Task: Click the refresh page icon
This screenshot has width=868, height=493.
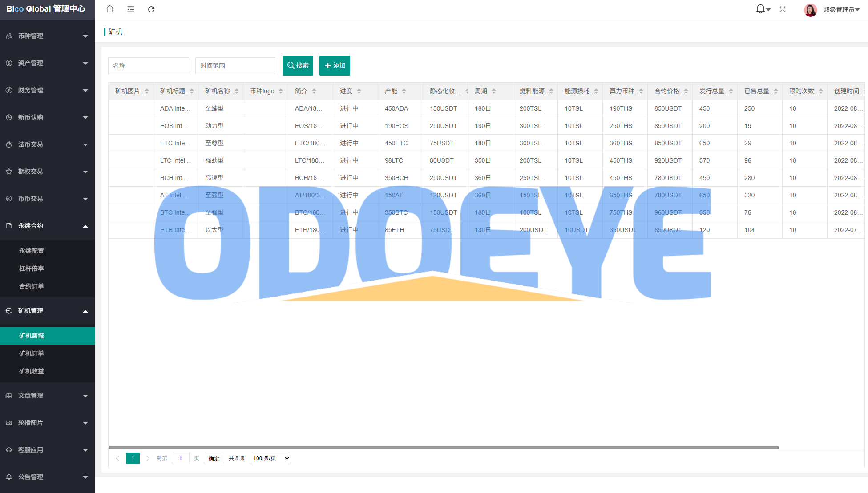Action: [151, 9]
